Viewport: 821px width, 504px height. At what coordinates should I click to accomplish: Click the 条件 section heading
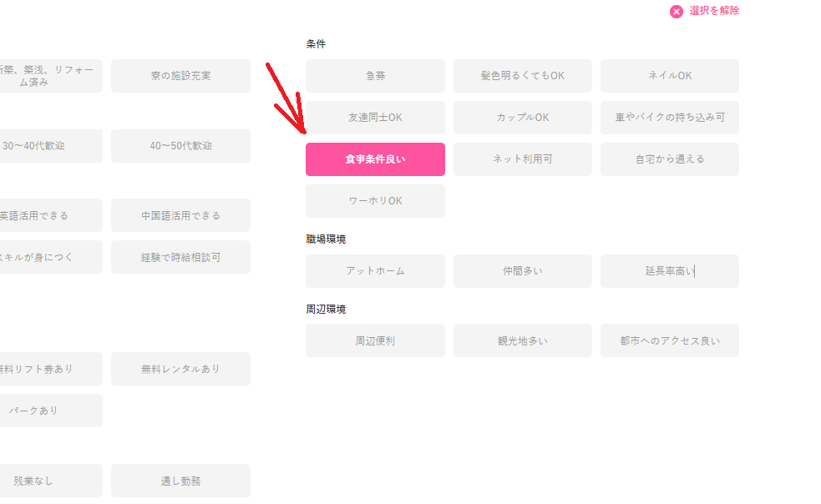coord(316,44)
